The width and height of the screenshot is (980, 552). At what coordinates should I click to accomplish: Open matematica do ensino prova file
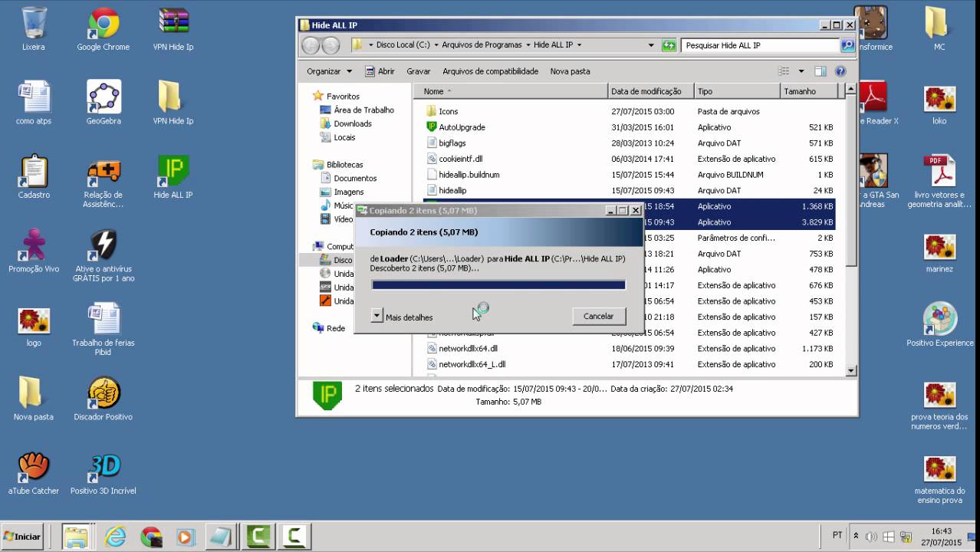coord(939,479)
